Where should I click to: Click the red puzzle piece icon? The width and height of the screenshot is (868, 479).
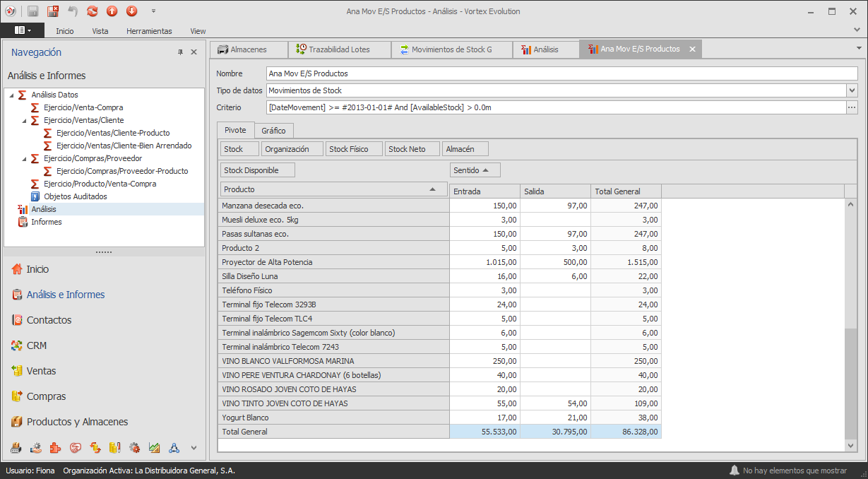56,447
